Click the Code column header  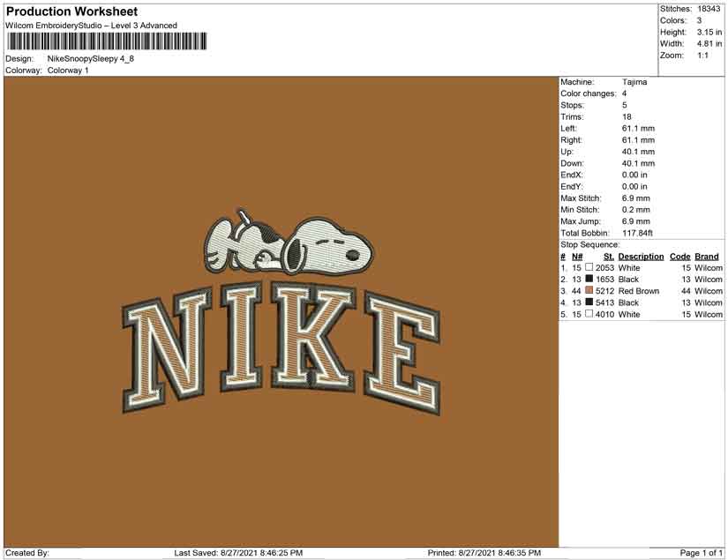[679, 257]
